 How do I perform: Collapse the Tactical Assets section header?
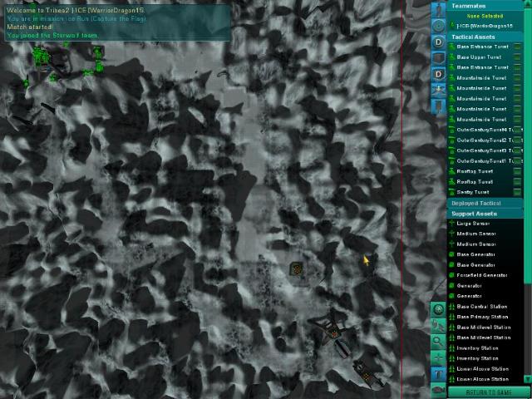(485, 37)
